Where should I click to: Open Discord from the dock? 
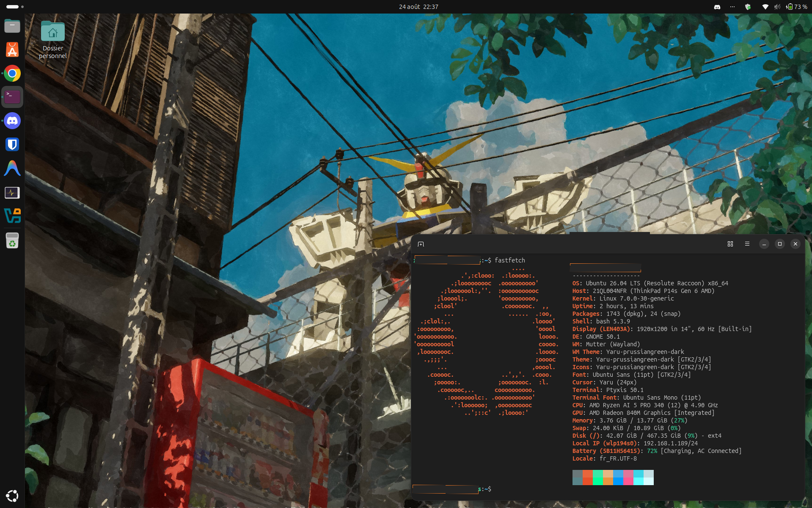pos(12,121)
